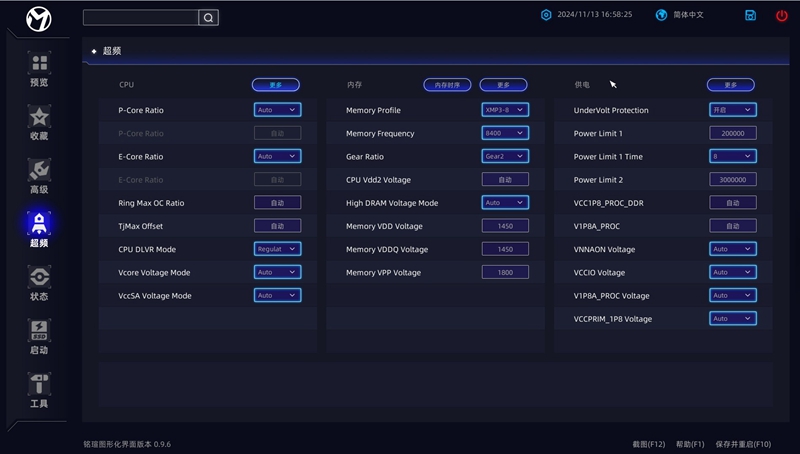Open the CPU DLVR Mode dropdown

coord(277,249)
